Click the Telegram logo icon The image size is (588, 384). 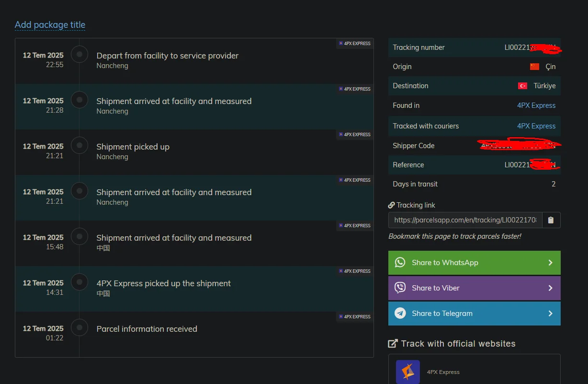pyautogui.click(x=400, y=313)
